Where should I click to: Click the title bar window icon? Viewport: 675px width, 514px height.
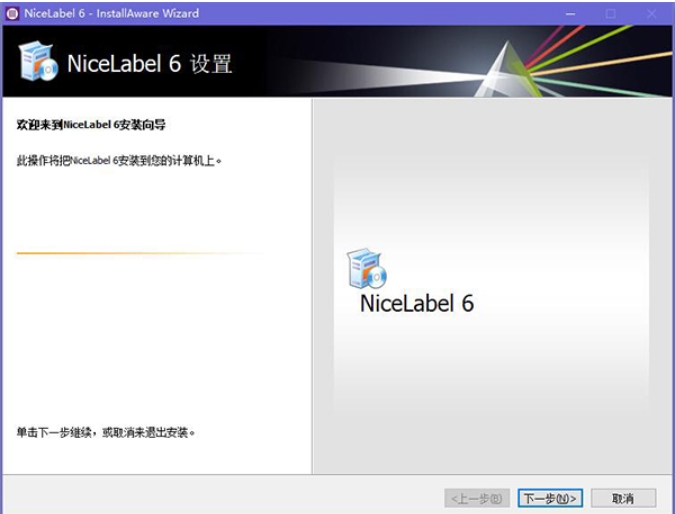[12, 13]
